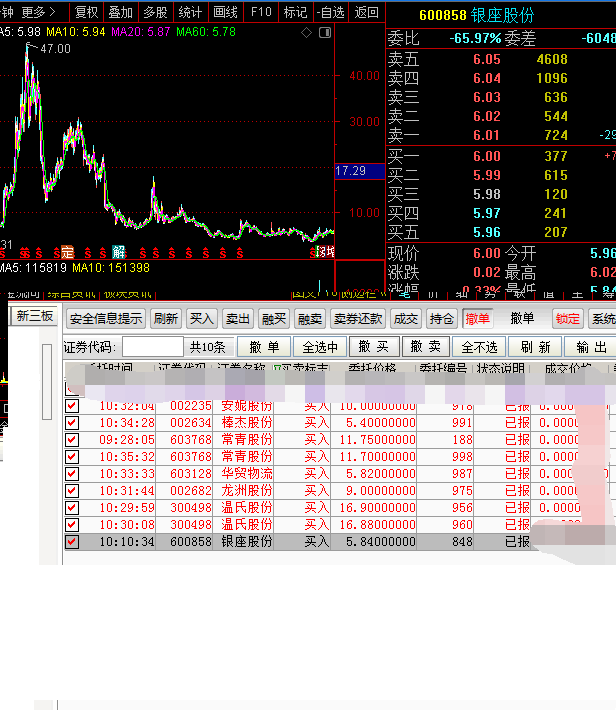The height and width of the screenshot is (710, 616).
Task: Click the 卖券还款 button
Action: point(358,319)
